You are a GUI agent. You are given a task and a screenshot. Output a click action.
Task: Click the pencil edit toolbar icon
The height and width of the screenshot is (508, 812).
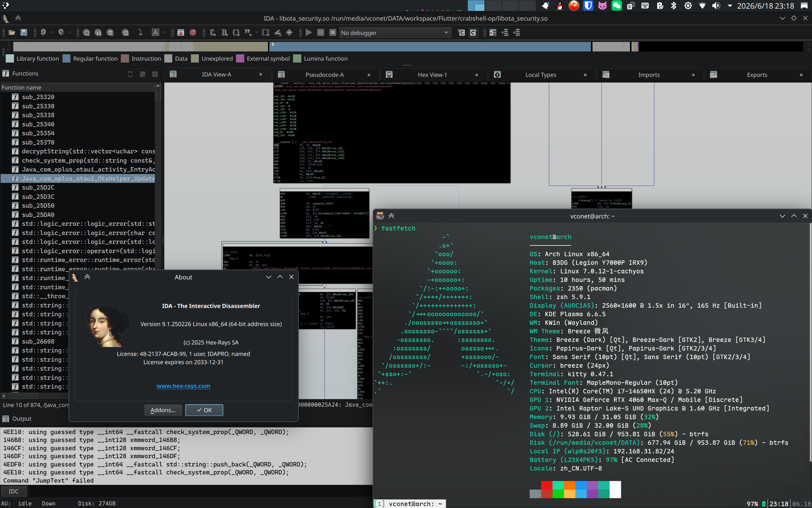(278, 33)
